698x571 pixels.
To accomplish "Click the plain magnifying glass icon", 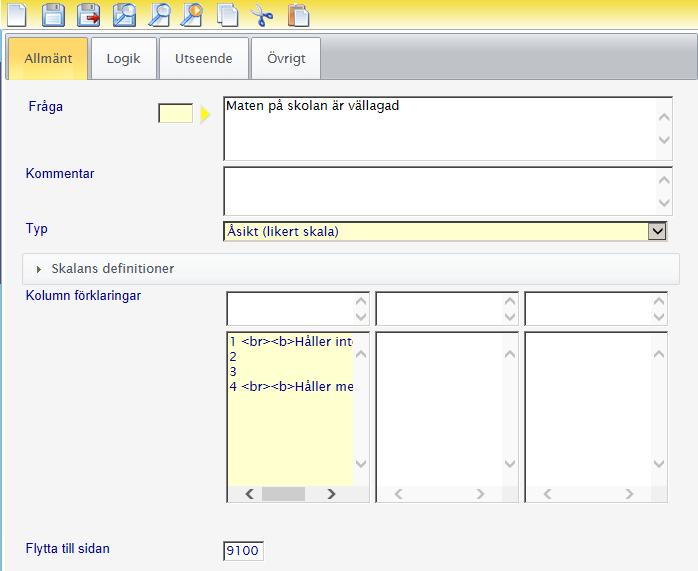I will coord(159,15).
